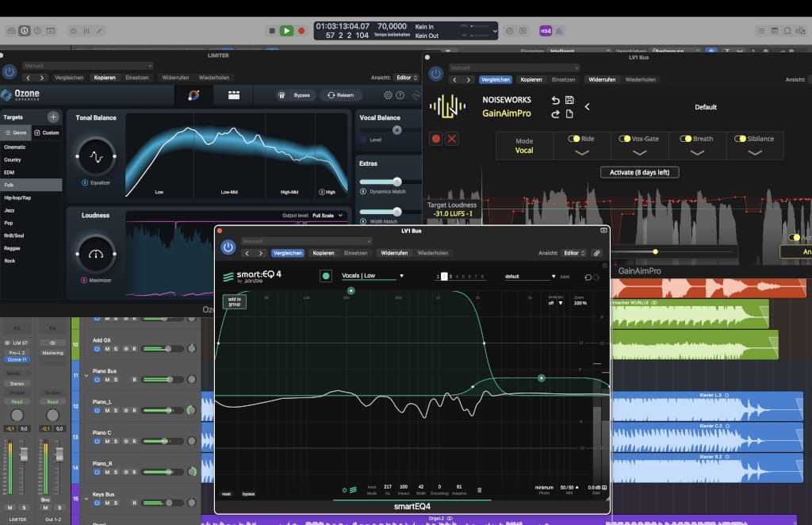Toggle the GainAimPro plugin power button
Image resolution: width=812 pixels, height=525 pixels.
tap(436, 74)
